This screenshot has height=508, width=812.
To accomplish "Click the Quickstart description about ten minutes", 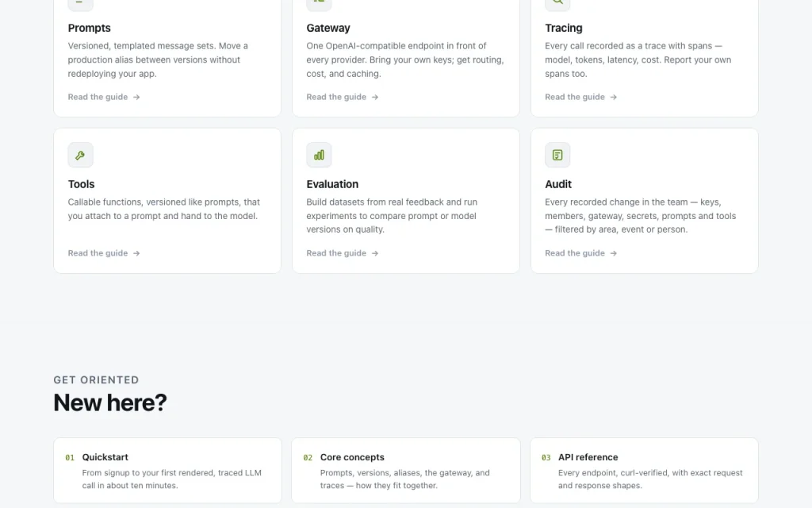I will point(171,479).
